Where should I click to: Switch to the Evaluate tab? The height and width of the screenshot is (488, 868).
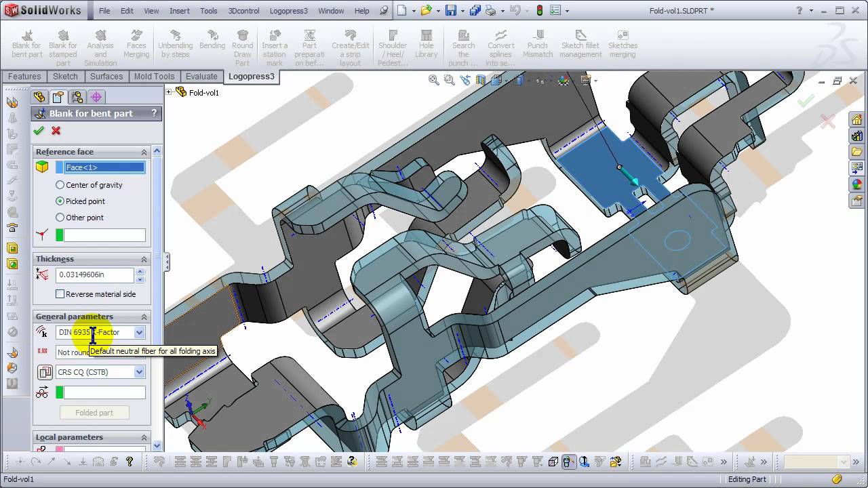(x=201, y=77)
